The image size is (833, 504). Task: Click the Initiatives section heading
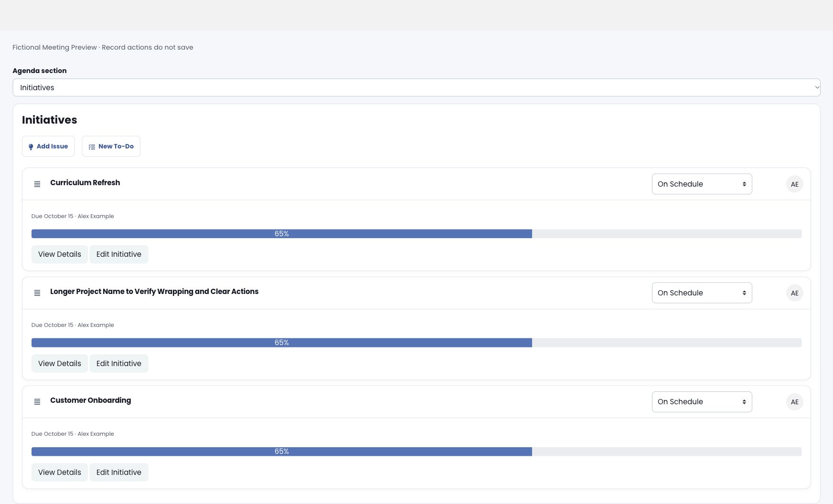coord(50,120)
